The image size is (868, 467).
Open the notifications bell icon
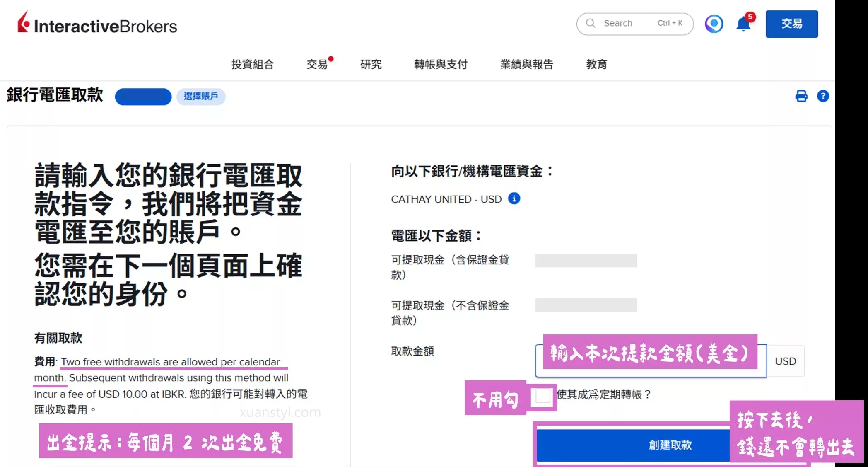point(744,24)
